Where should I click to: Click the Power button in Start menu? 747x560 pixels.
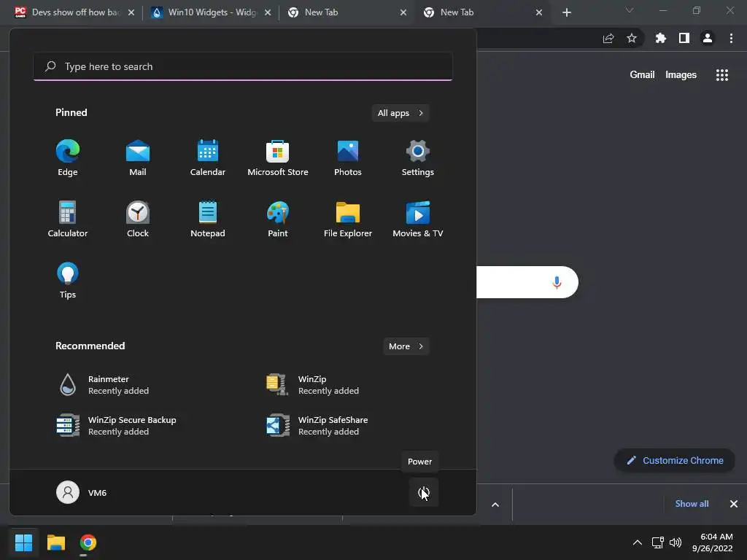(x=424, y=492)
